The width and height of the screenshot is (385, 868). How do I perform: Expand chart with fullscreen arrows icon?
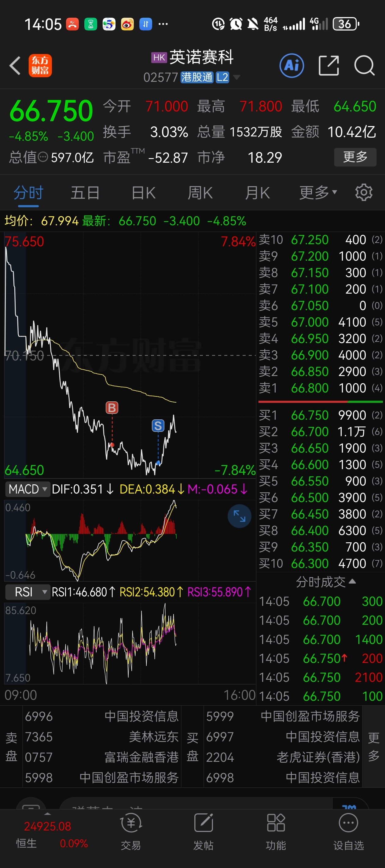point(240,516)
